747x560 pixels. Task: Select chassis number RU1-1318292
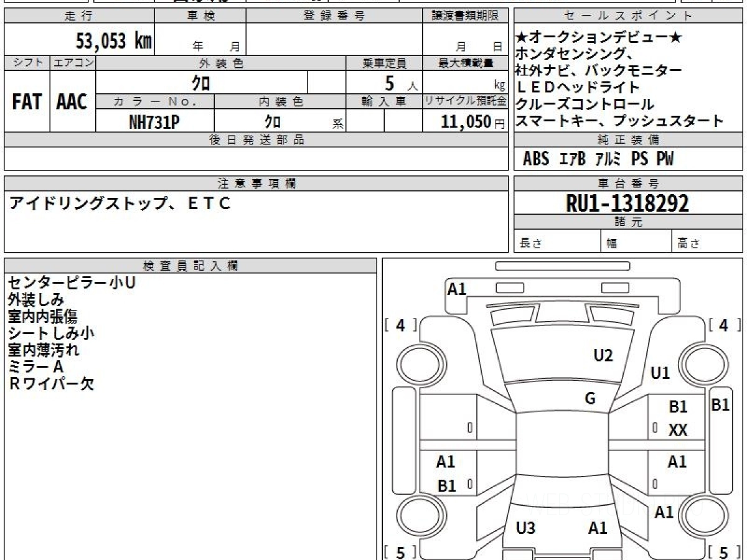(627, 203)
